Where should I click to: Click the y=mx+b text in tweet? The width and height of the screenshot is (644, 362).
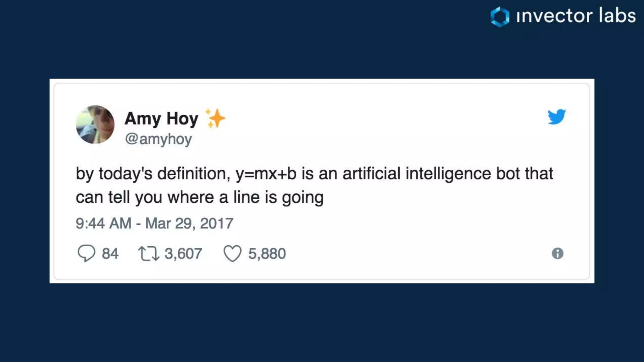tap(266, 174)
